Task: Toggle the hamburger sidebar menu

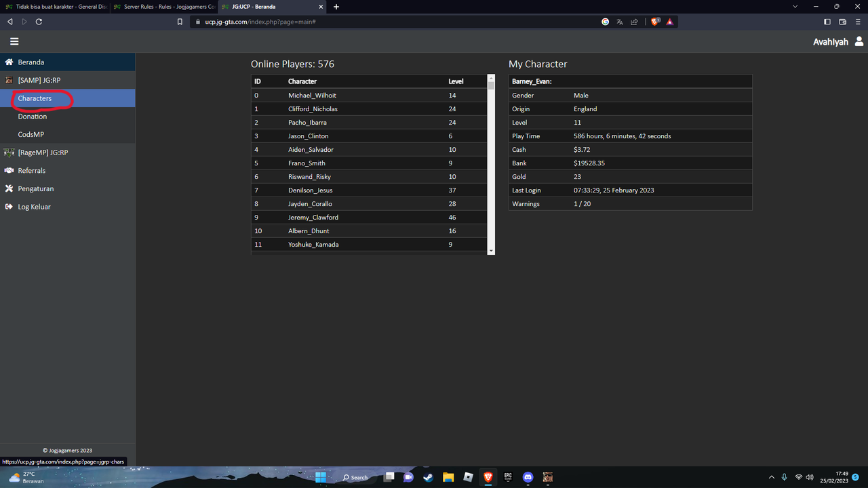Action: point(14,41)
